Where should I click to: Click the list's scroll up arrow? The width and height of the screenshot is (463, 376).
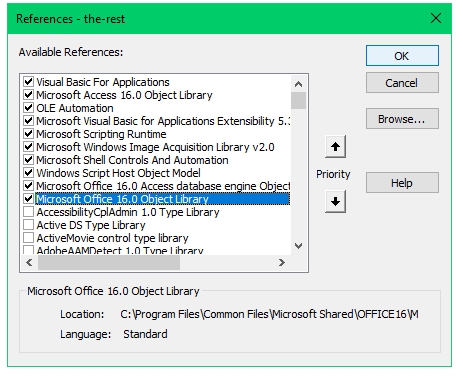click(x=298, y=84)
